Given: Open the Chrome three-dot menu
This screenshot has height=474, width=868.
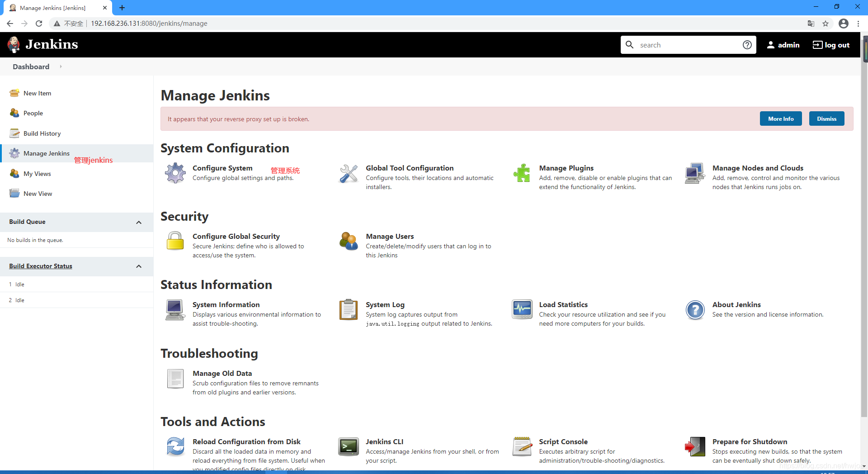Looking at the screenshot, I should click(858, 24).
